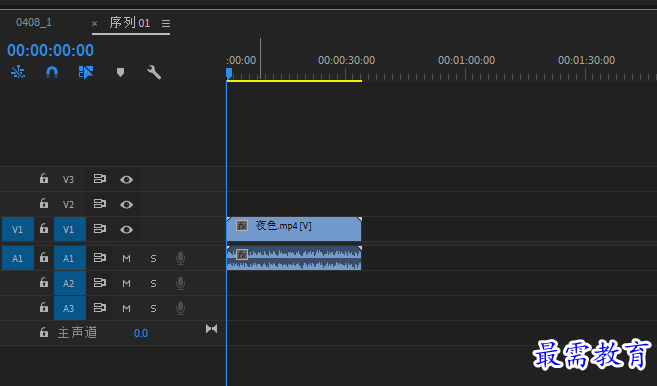This screenshot has width=657, height=386.
Task: Toggle A1 track targeting button
Action: 70,258
